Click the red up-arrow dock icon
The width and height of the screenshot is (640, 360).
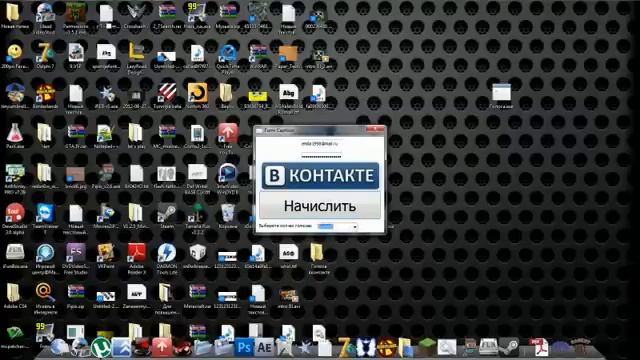(162, 347)
